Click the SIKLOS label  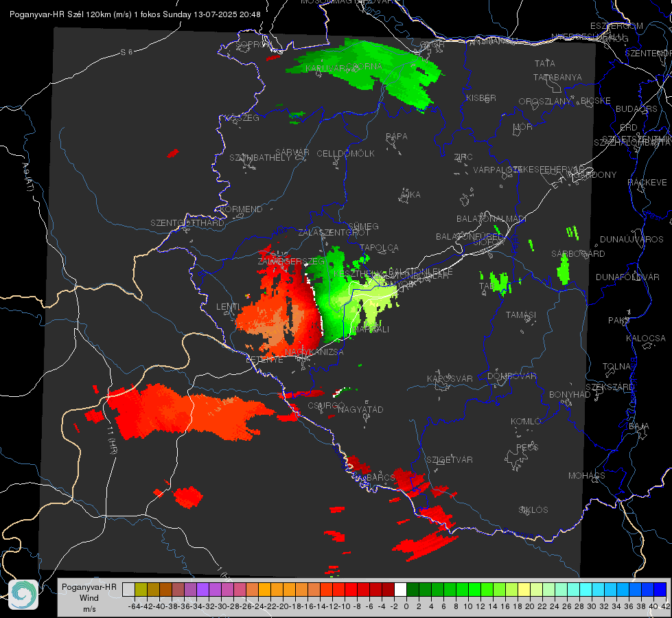coord(533,510)
